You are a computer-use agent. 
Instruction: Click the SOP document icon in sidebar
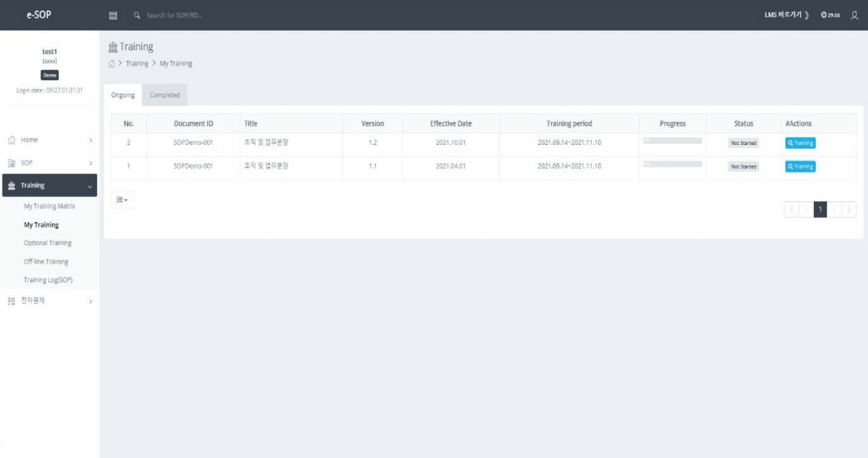click(12, 163)
